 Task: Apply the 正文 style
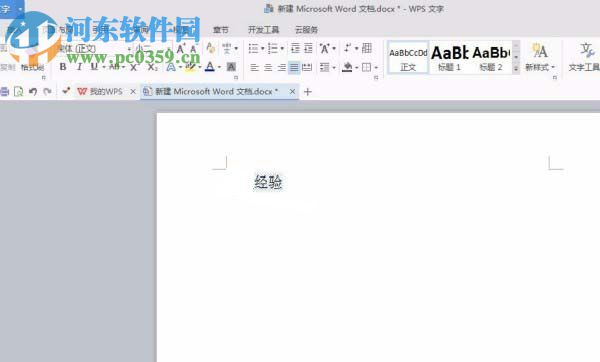(x=408, y=57)
